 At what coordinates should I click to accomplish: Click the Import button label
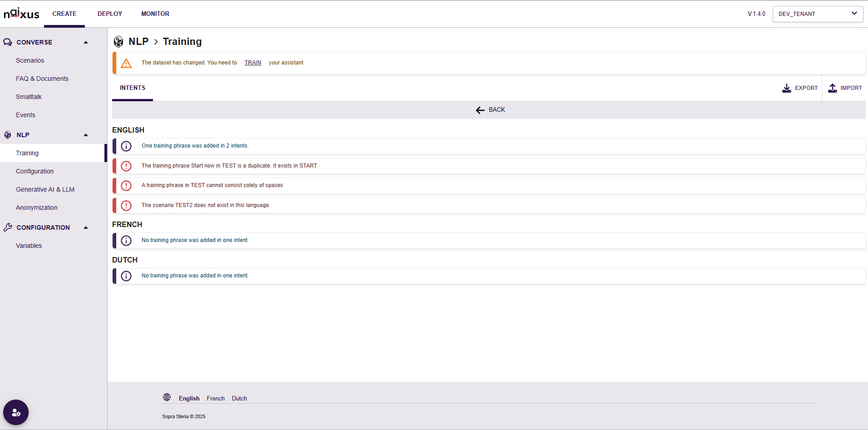pyautogui.click(x=851, y=88)
